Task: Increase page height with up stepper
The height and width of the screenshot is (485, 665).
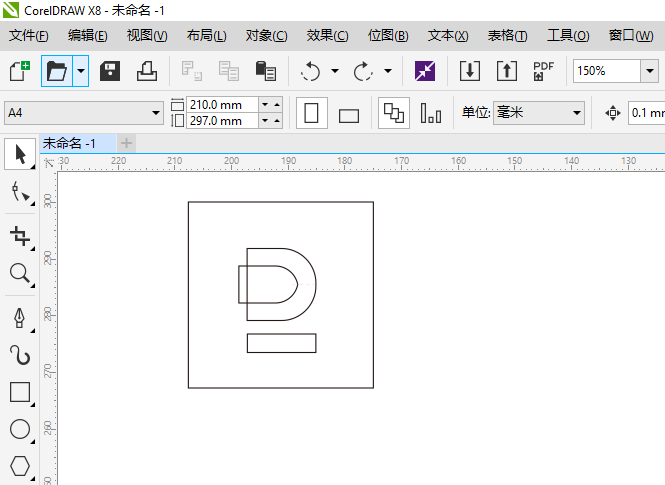Action: click(x=277, y=121)
